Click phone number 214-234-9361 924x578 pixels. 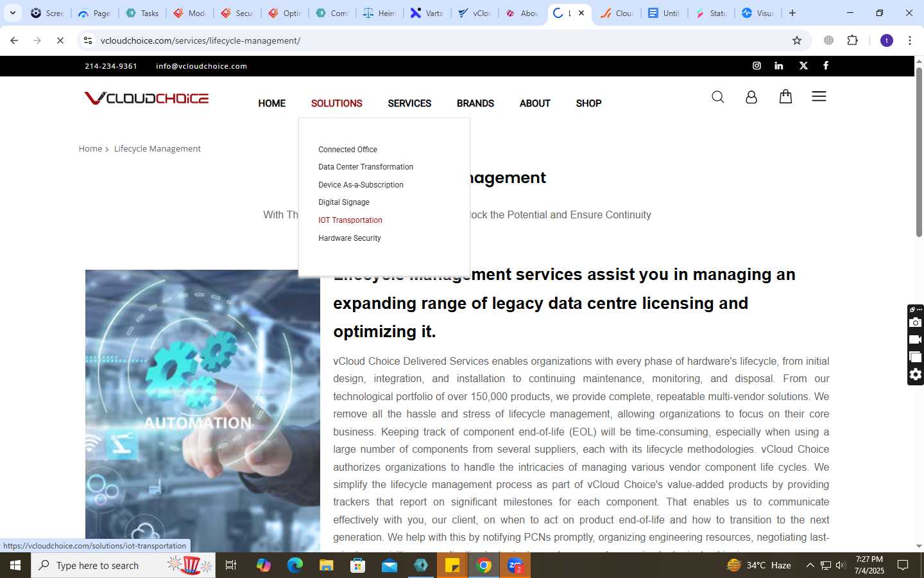[111, 66]
